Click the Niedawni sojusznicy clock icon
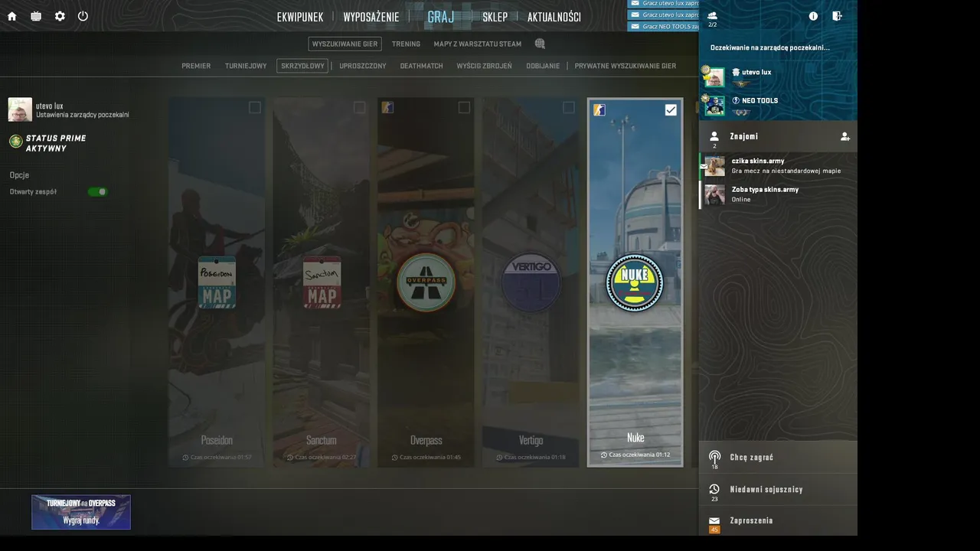This screenshot has height=551, width=980. click(714, 489)
